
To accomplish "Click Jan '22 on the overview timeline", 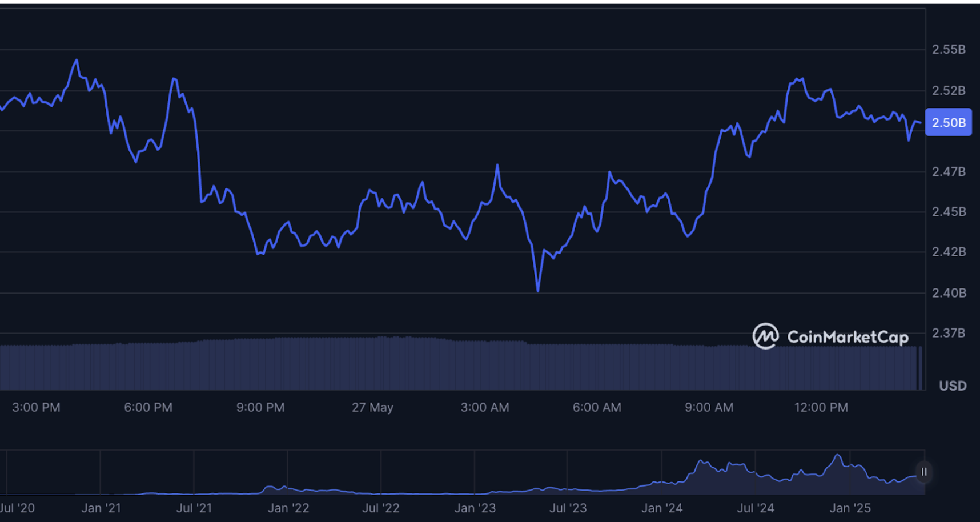I will pyautogui.click(x=288, y=508).
